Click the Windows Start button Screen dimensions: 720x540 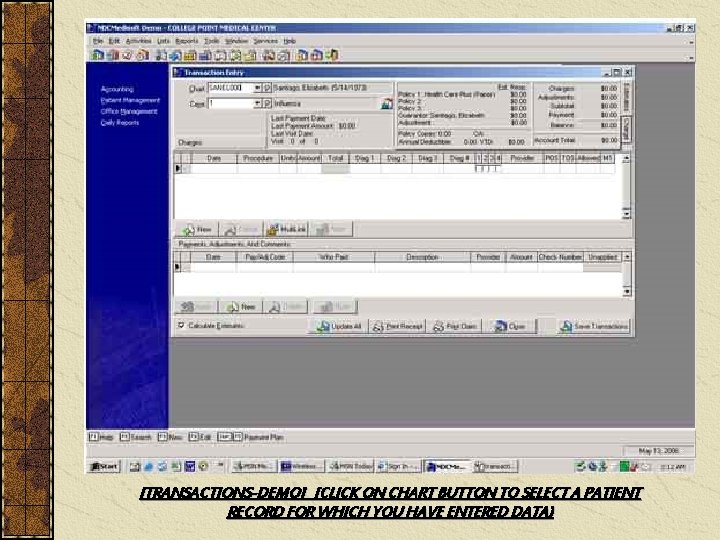tap(104, 467)
